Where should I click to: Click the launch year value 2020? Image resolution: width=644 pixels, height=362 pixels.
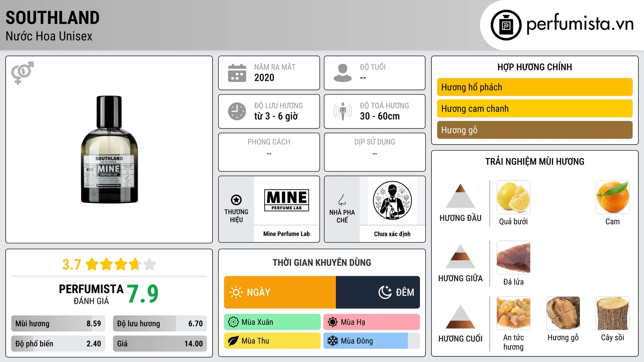(x=264, y=78)
